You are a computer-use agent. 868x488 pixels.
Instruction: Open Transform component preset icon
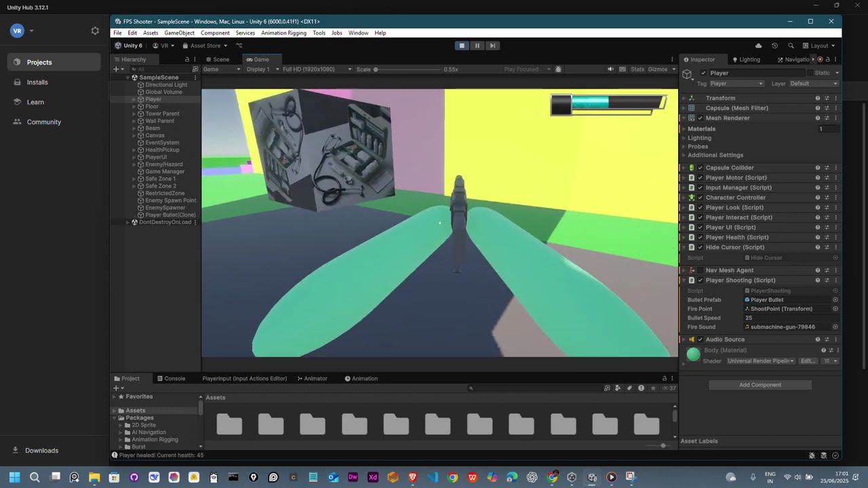[x=827, y=98]
